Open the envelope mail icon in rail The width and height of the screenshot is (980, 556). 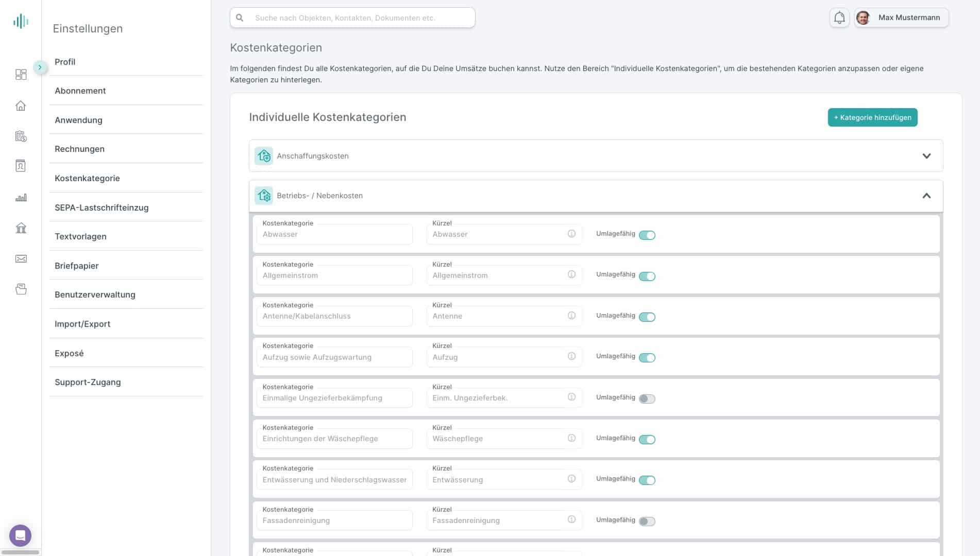coord(21,259)
